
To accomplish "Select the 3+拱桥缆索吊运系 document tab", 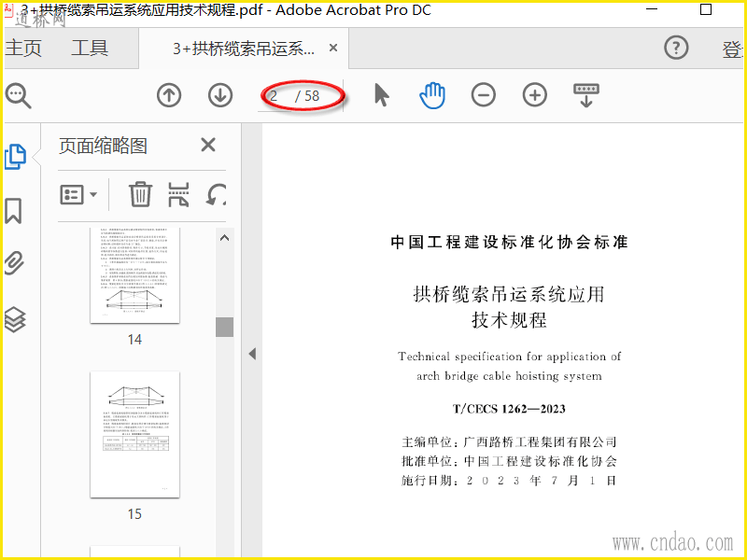I will point(244,49).
